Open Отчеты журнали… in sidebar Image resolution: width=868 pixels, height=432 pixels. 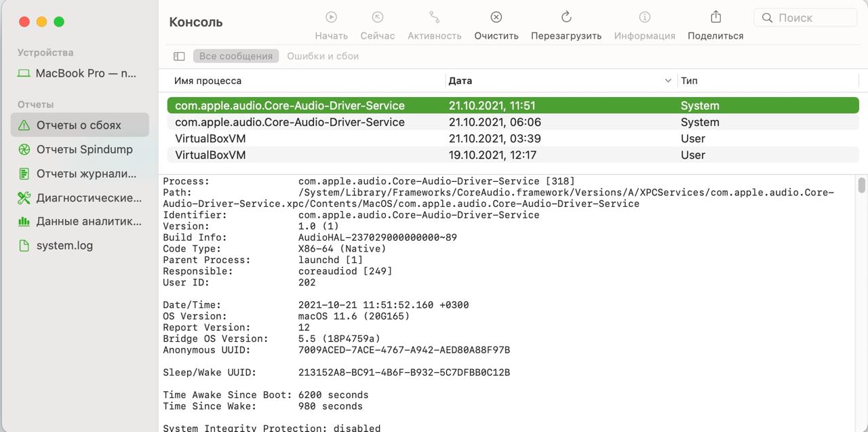tap(80, 174)
